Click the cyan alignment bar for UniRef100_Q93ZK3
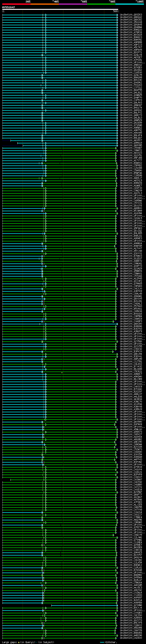The height and width of the screenshot is (644, 146). (x=60, y=15)
